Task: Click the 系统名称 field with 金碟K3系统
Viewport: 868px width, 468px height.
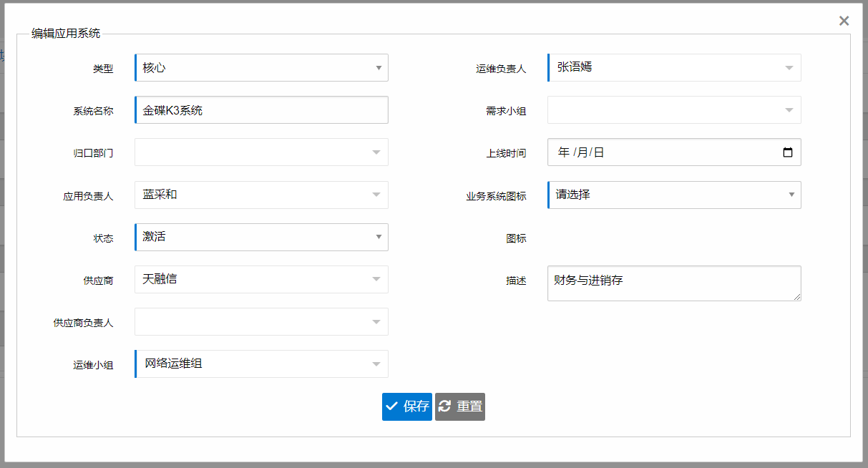Action: [x=261, y=110]
